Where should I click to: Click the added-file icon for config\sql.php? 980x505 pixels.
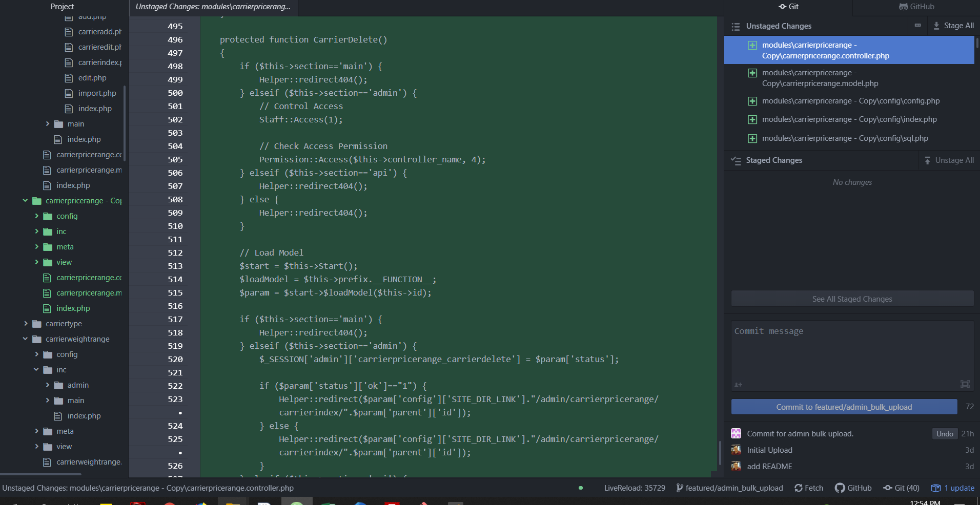click(752, 139)
